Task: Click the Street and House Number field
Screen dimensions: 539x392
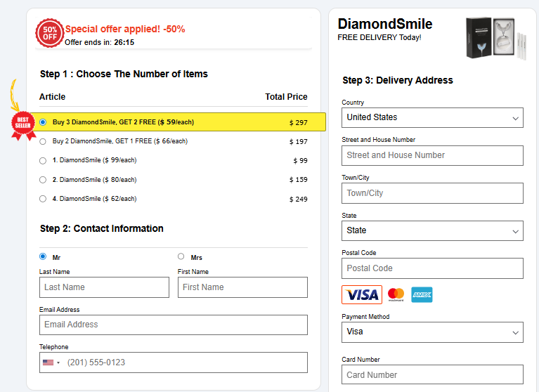Action: 432,155
